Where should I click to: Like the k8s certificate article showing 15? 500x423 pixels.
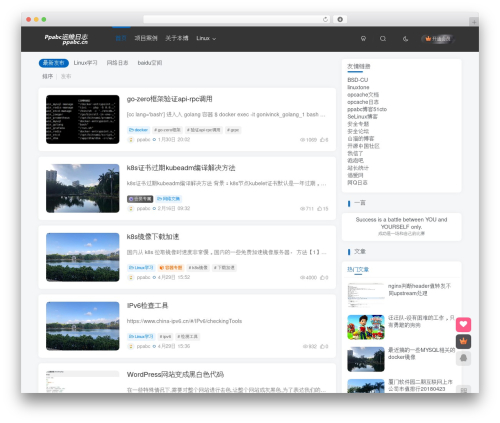click(322, 209)
